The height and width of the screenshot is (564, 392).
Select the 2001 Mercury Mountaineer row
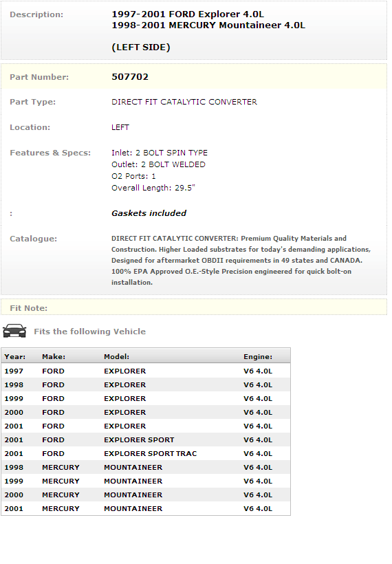(x=146, y=508)
